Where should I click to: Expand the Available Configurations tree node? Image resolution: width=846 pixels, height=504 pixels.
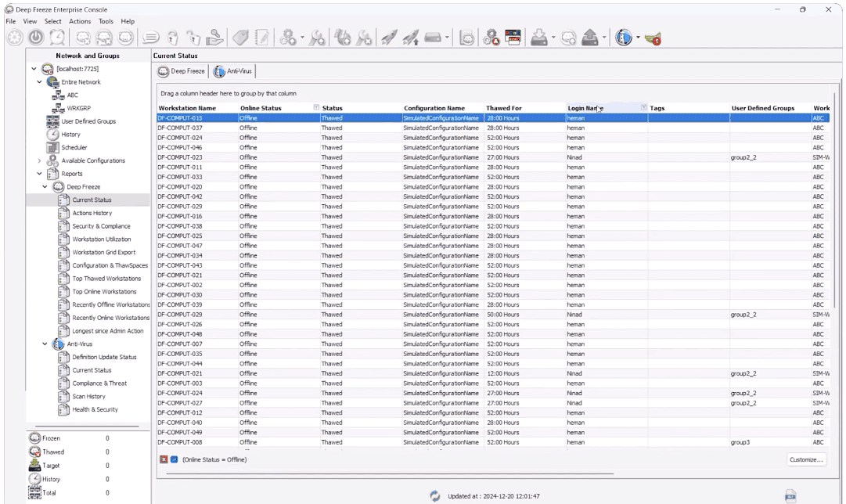tap(40, 160)
